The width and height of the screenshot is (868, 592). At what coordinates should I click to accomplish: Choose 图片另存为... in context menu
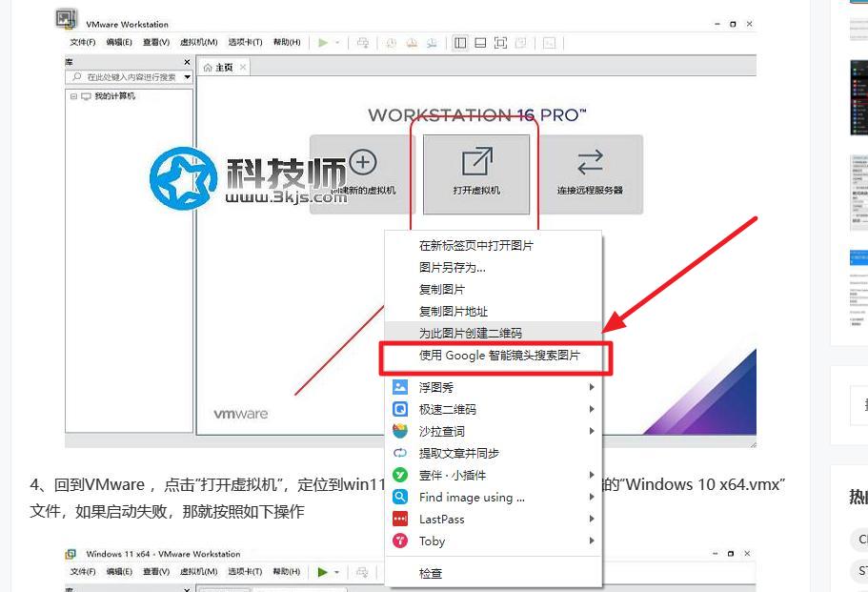(x=494, y=268)
